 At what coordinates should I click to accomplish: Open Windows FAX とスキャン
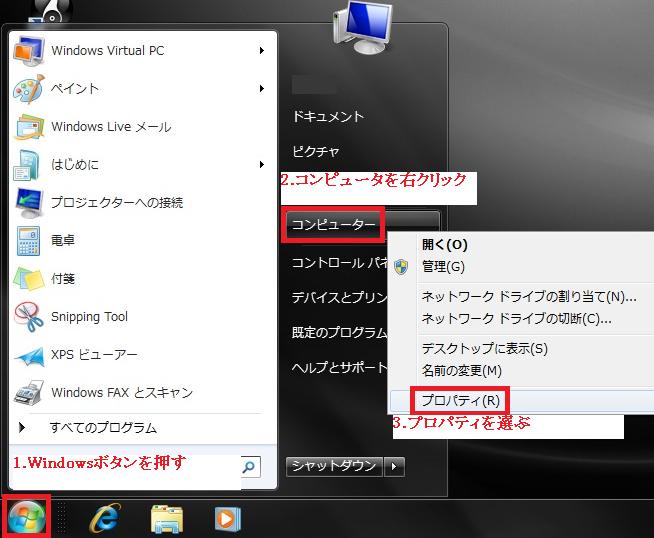pos(121,393)
